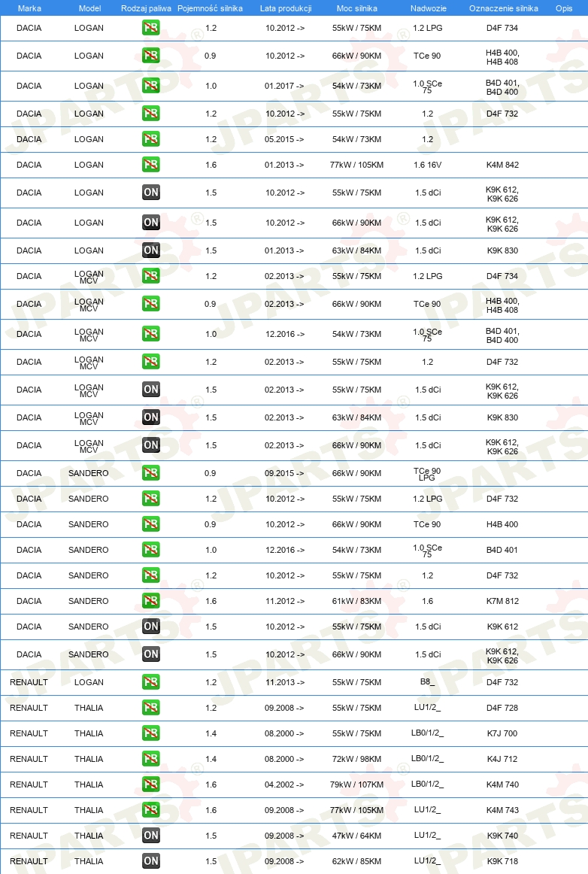Click the TCe 90 LPG cell
588x874 pixels.
(427, 474)
